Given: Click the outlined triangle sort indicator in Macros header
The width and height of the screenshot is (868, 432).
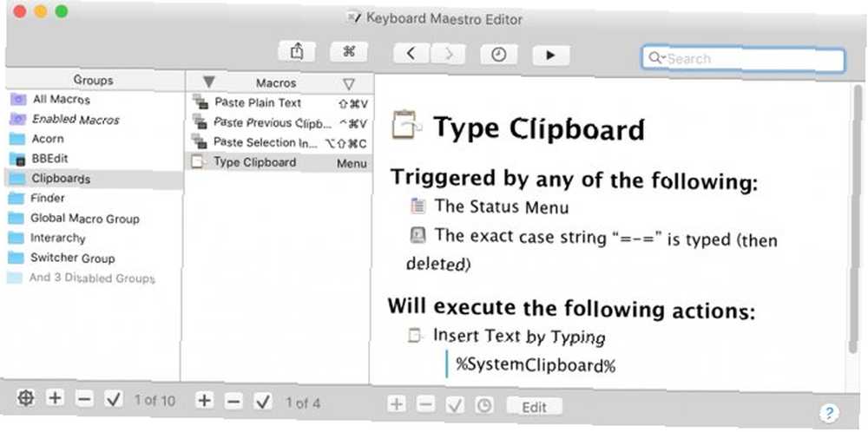Looking at the screenshot, I should (x=348, y=84).
